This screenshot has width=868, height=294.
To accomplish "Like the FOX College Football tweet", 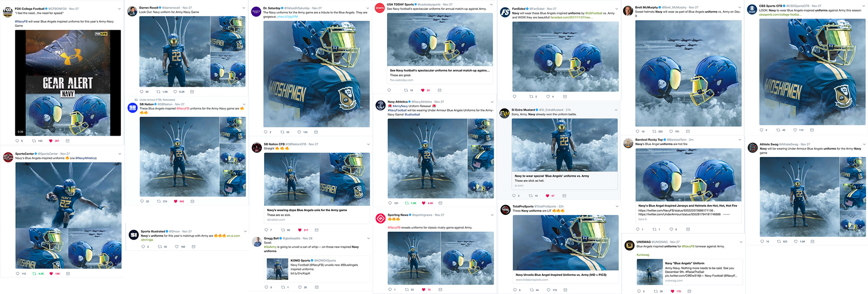I will (51, 141).
